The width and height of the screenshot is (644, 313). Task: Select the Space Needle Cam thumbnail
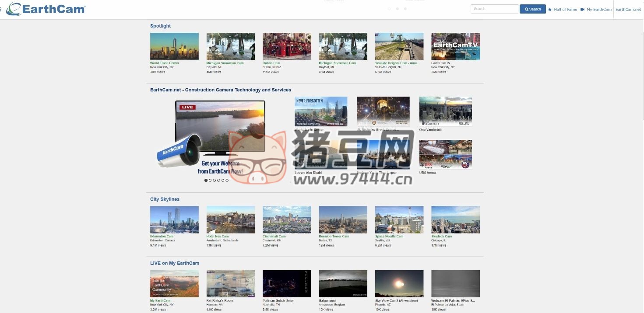click(x=399, y=219)
